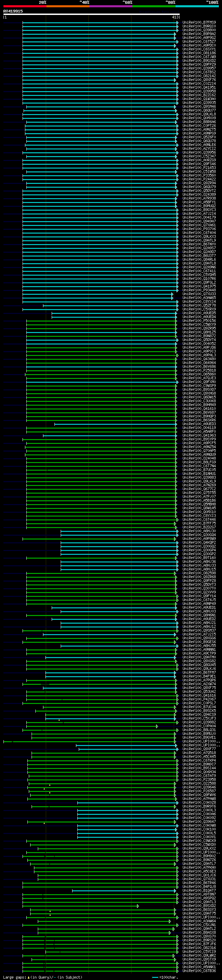Select subject UniRef100_Q41963
Viewport: 222px width, 980px height.
tap(199, 435)
